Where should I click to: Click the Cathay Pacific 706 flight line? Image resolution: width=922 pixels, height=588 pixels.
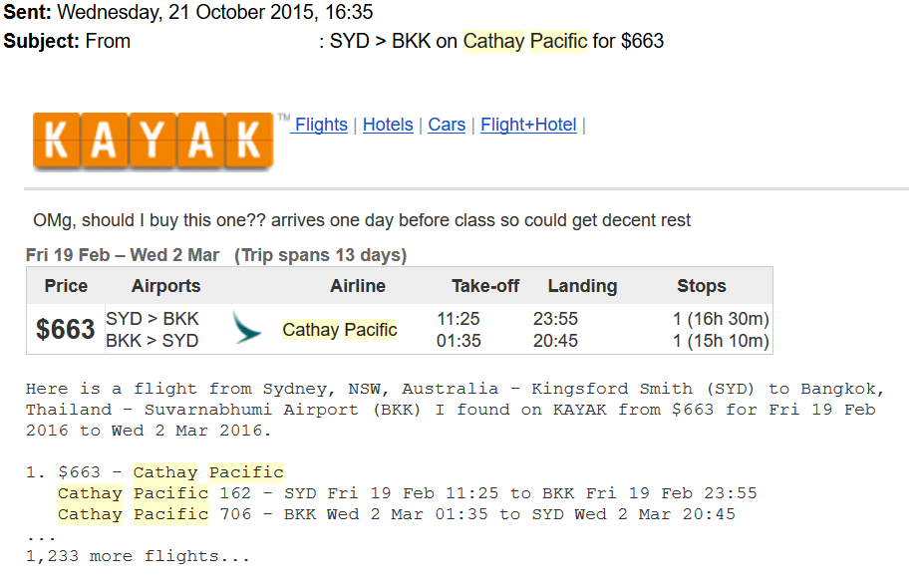click(x=396, y=514)
